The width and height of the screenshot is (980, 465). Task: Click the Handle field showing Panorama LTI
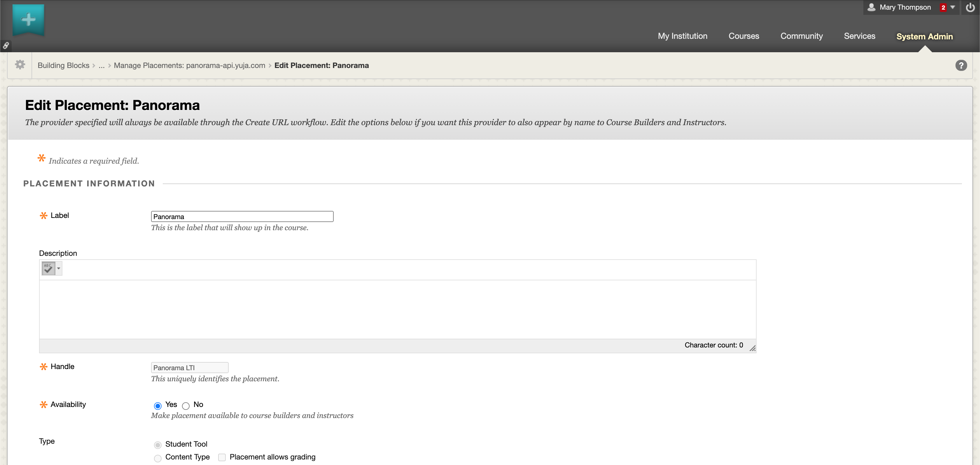tap(190, 368)
